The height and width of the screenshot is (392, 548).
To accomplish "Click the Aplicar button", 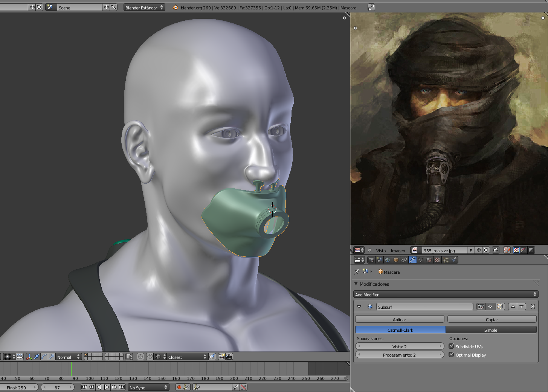I will click(399, 319).
